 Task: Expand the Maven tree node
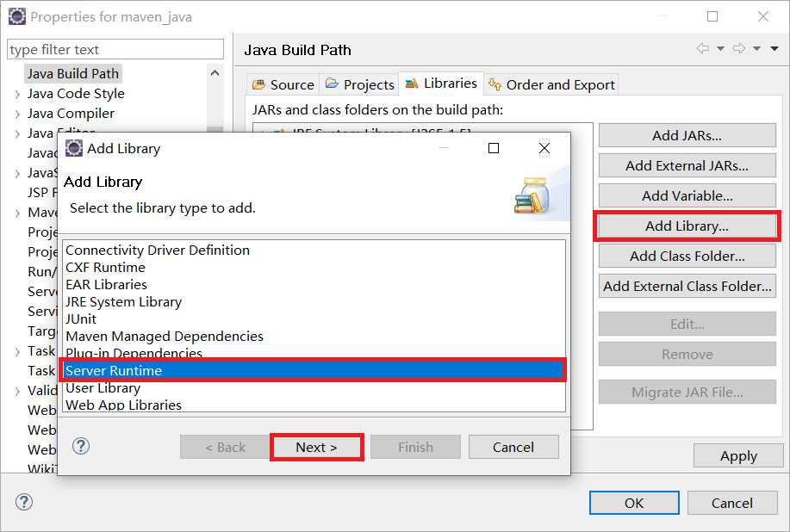click(17, 213)
